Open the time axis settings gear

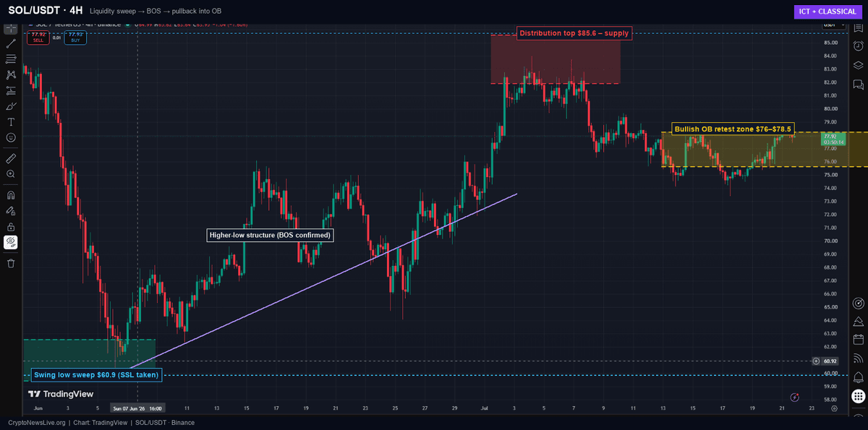point(834,408)
